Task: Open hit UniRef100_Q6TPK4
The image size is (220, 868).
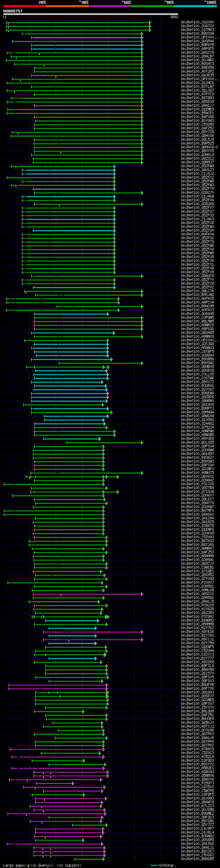Action: click(x=197, y=742)
